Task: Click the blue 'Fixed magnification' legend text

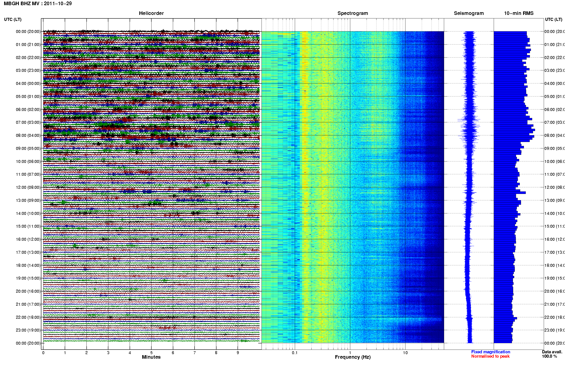Action: tap(491, 352)
